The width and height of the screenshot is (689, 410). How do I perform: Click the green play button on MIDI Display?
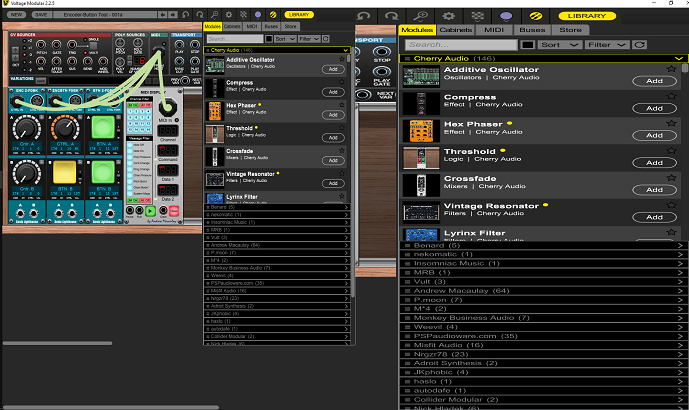[x=150, y=211]
